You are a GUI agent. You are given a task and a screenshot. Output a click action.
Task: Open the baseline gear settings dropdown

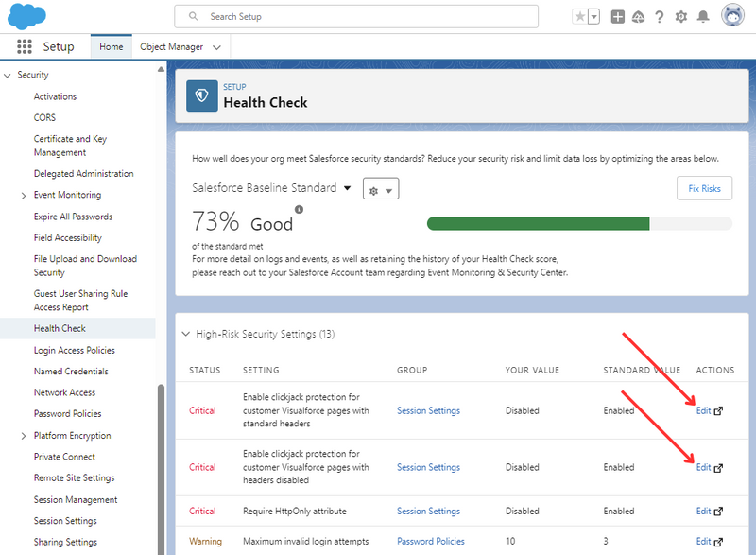(381, 188)
